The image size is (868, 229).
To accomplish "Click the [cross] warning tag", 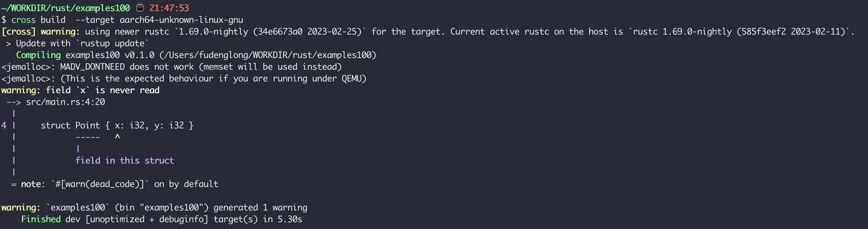I will point(19,32).
